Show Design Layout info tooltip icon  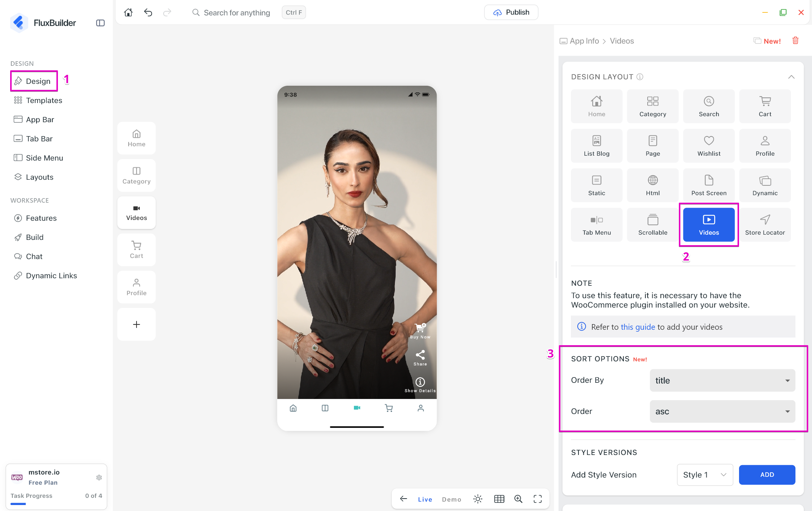pos(640,77)
